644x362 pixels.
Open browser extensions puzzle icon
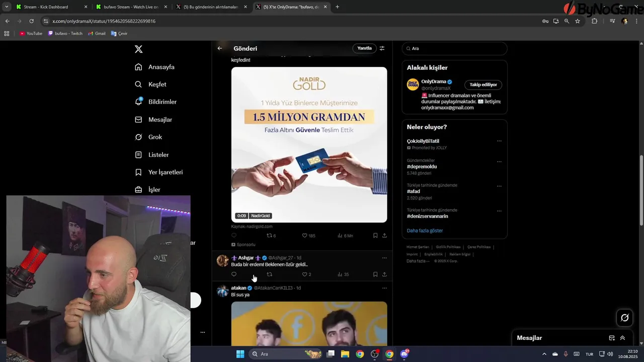(x=594, y=21)
